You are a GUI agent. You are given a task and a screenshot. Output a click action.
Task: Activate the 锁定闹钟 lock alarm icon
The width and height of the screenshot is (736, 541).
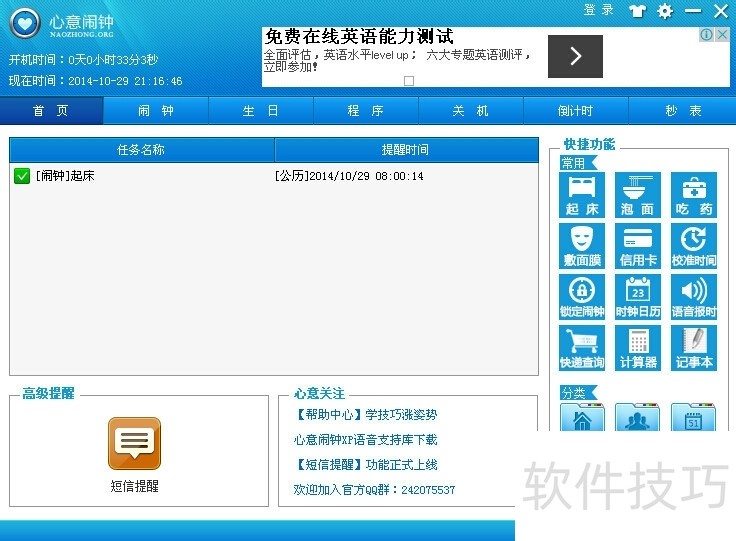582,297
